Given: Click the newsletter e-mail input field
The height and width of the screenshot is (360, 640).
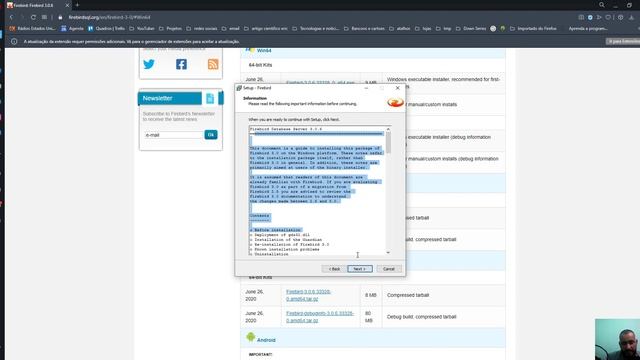Looking at the screenshot, I should [x=173, y=135].
